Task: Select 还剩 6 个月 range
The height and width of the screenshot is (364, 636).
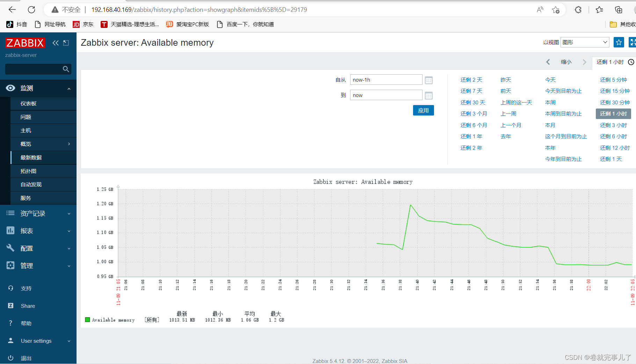Action: click(x=474, y=125)
